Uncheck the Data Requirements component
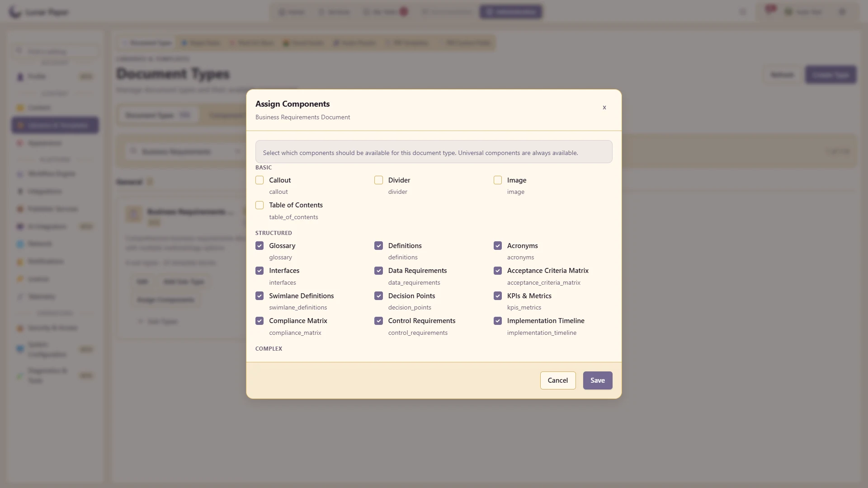868x488 pixels. click(x=378, y=271)
